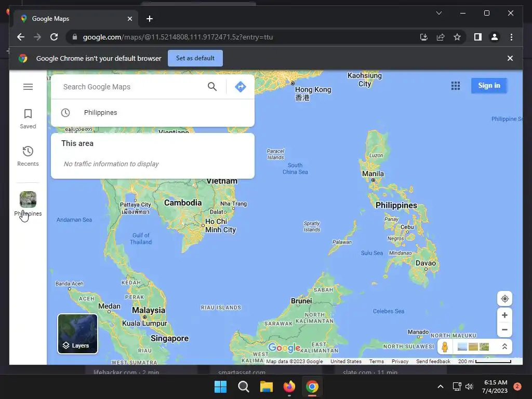Screen dimensions: 532x399
Task: Open the Google apps grid
Action: point(456,86)
